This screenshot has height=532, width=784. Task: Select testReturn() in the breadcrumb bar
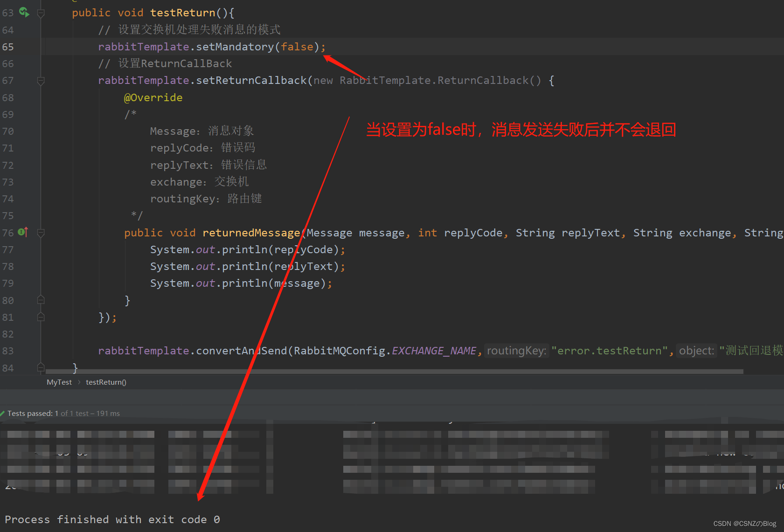[106, 382]
